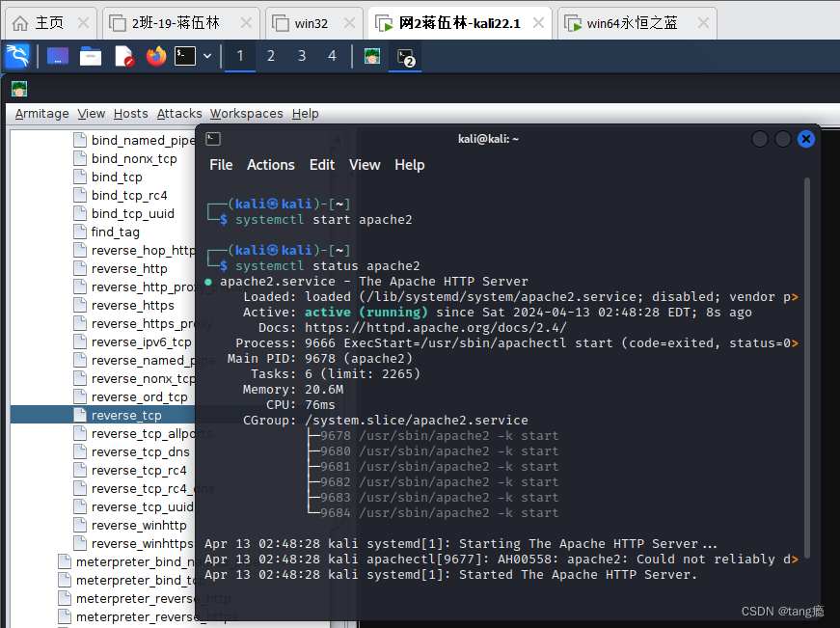840x628 pixels.
Task: Open the terminal View menu
Action: click(x=365, y=165)
